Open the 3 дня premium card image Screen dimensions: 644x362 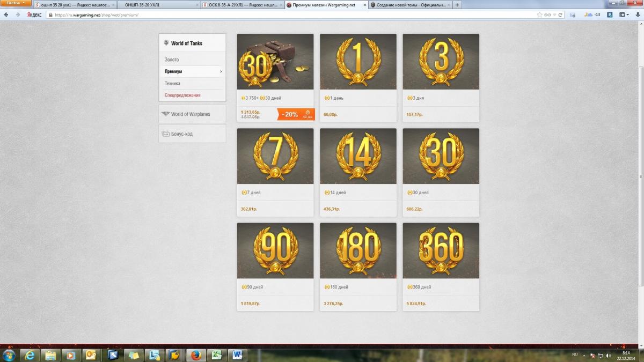pos(441,62)
